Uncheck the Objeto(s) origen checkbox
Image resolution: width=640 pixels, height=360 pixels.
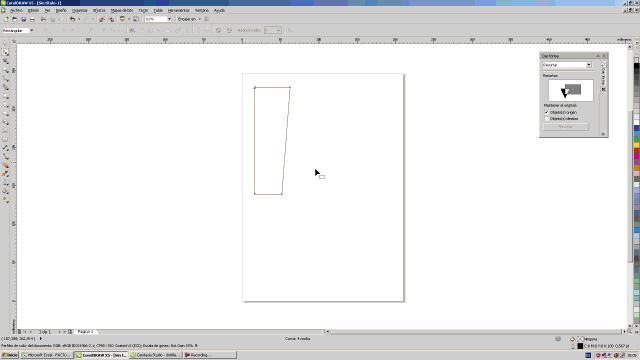coord(547,112)
